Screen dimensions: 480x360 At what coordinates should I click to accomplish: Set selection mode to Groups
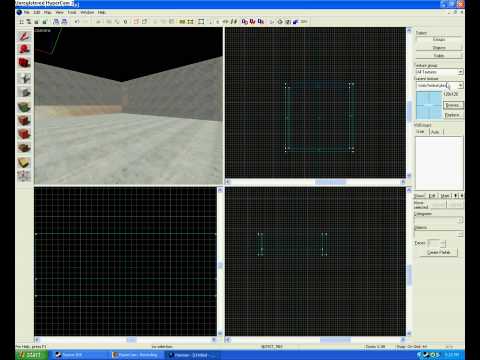tap(439, 39)
